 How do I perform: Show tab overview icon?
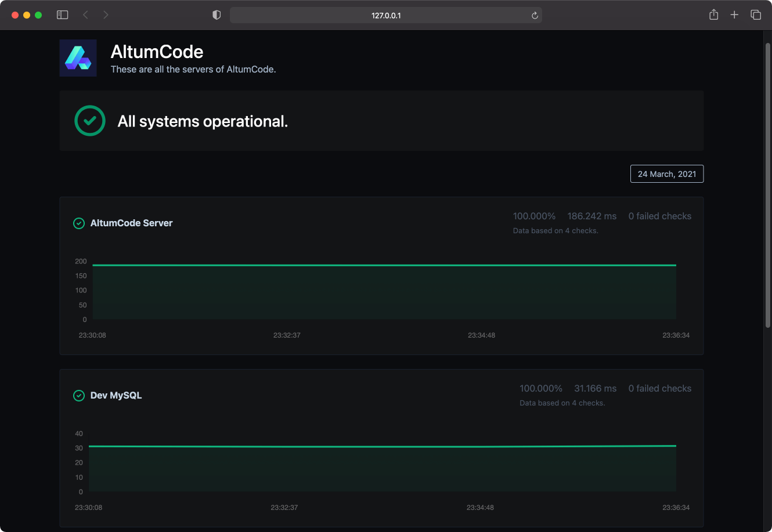click(756, 15)
